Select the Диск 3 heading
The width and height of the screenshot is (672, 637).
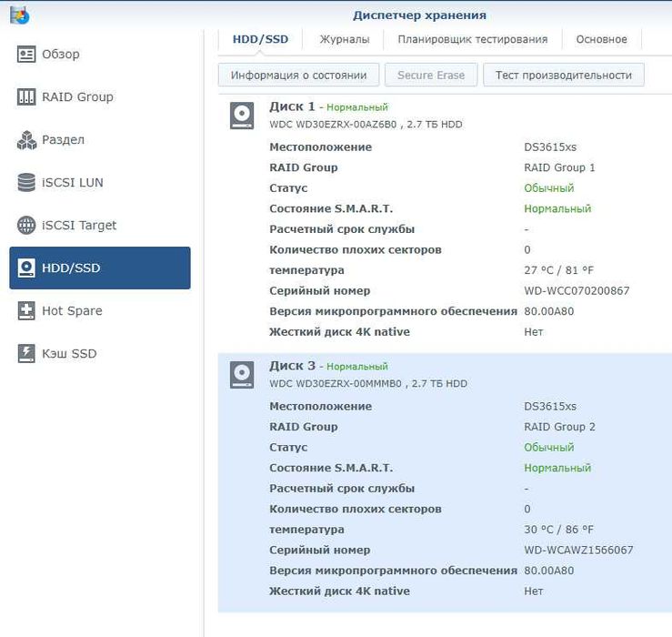click(x=292, y=366)
